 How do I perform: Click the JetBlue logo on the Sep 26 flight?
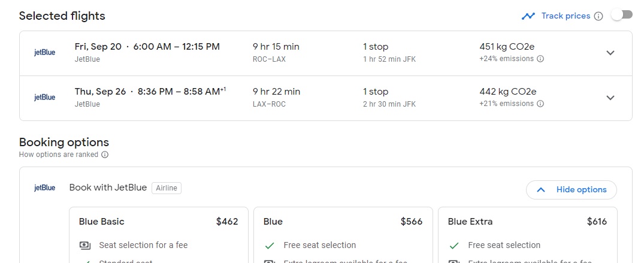point(44,98)
